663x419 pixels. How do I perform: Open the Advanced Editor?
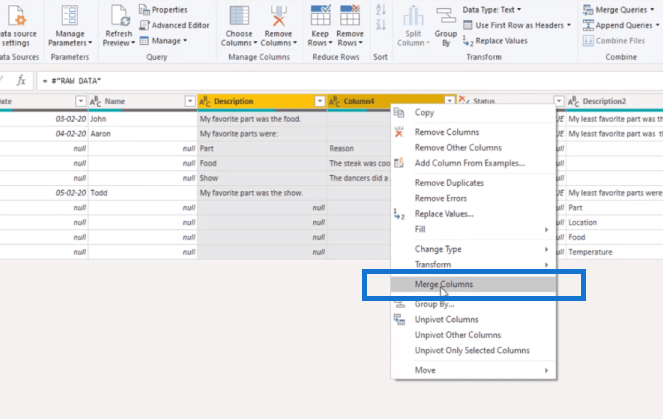pyautogui.click(x=175, y=25)
